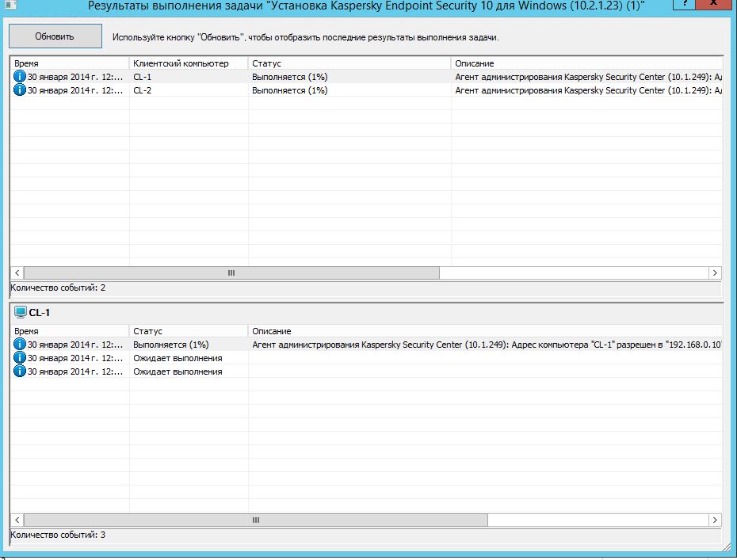Select Выполняется (1%) status for CL-1 in top table
Viewport: 737px width, 560px height.
pyautogui.click(x=289, y=77)
